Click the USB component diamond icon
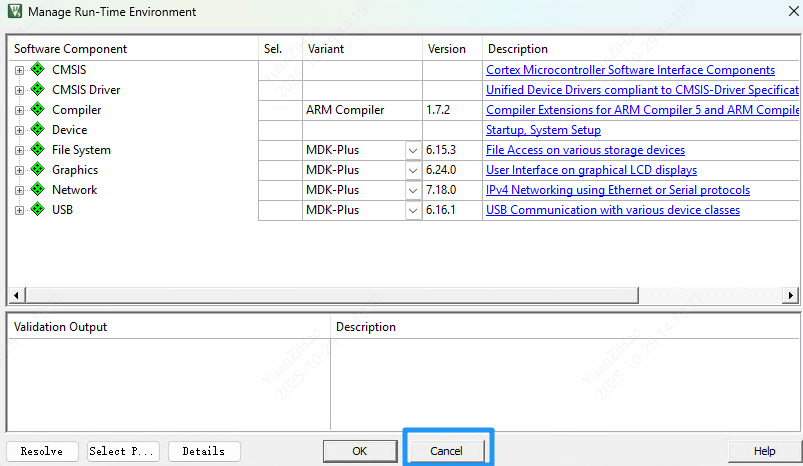The width and height of the screenshot is (803, 466). (x=38, y=210)
